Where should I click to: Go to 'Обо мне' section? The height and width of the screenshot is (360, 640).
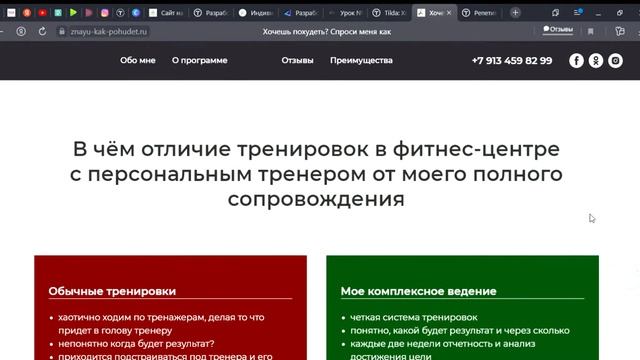[138, 60]
